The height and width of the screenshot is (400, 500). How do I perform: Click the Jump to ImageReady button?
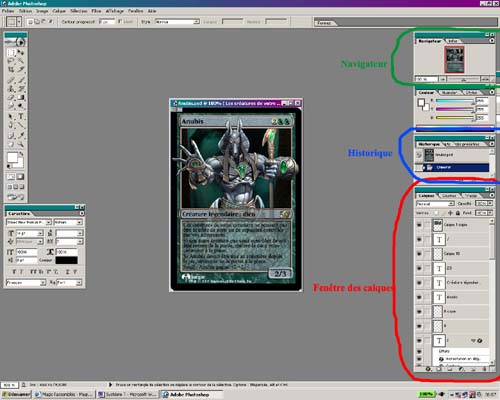(16, 197)
